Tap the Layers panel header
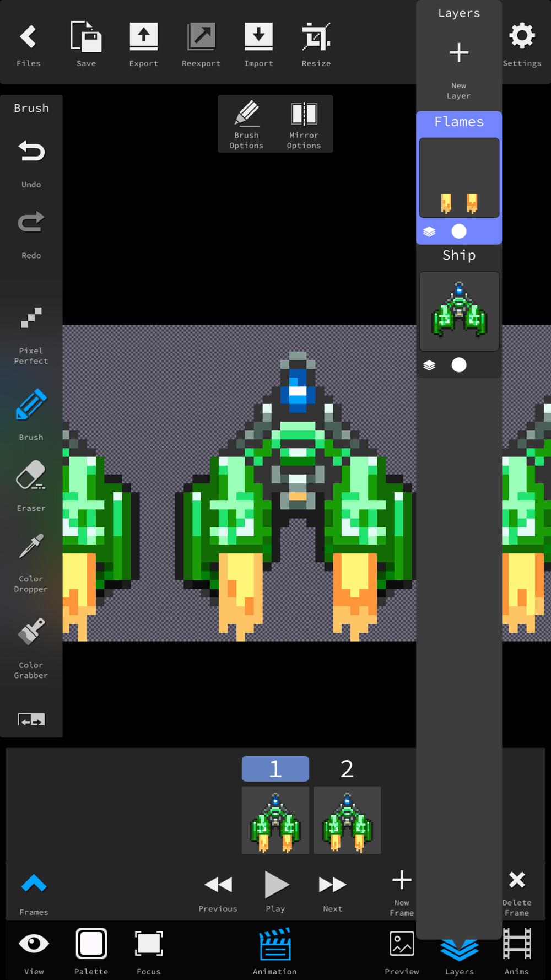Image resolution: width=551 pixels, height=980 pixels. [x=459, y=13]
